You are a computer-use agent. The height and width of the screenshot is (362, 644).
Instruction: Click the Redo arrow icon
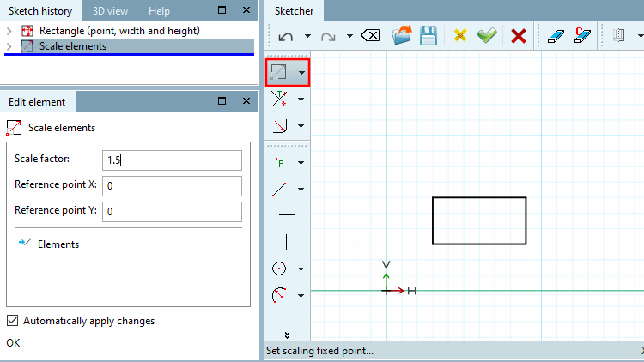[328, 37]
